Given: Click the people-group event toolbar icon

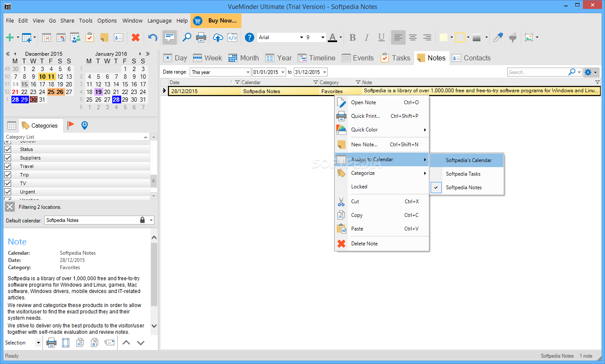Looking at the screenshot, I should tap(75, 37).
